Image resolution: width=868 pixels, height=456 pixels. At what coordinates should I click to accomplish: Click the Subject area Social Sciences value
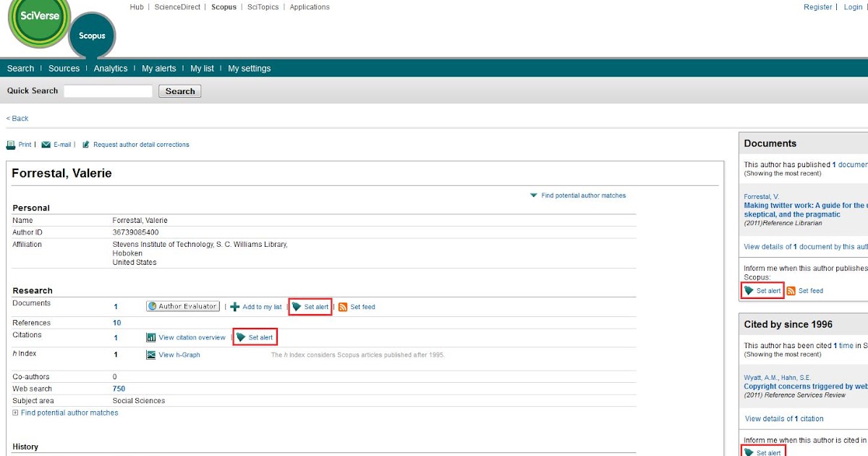click(x=139, y=401)
